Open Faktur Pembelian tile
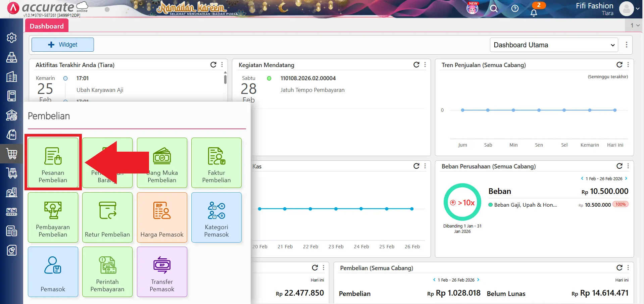This screenshot has height=304, width=644. (x=216, y=163)
